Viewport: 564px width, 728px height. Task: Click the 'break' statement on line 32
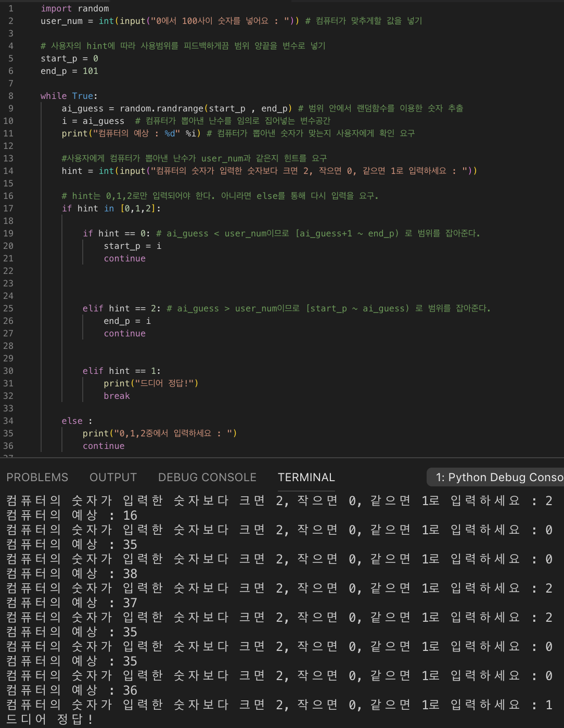(117, 396)
